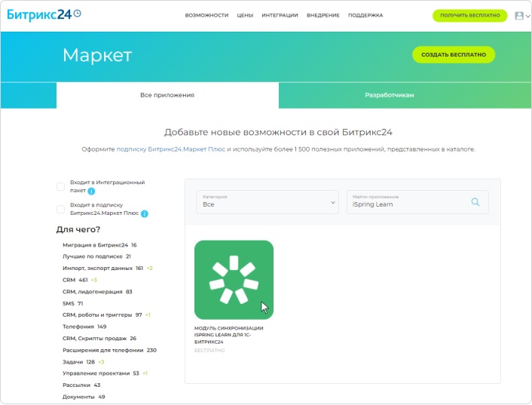The height and width of the screenshot is (405, 532).
Task: Select 'Документы 49' category
Action: [x=84, y=397]
